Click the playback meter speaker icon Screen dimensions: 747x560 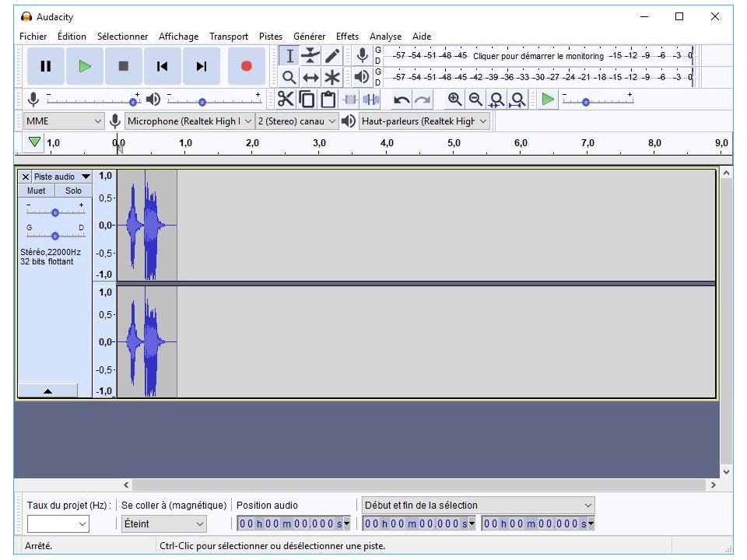point(362,77)
